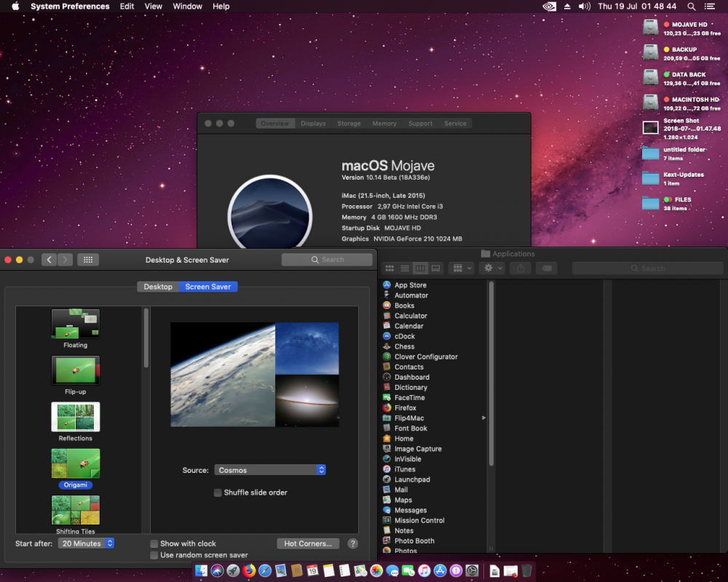728x582 pixels.
Task: Select Image Capture in Applications list
Action: tap(418, 449)
